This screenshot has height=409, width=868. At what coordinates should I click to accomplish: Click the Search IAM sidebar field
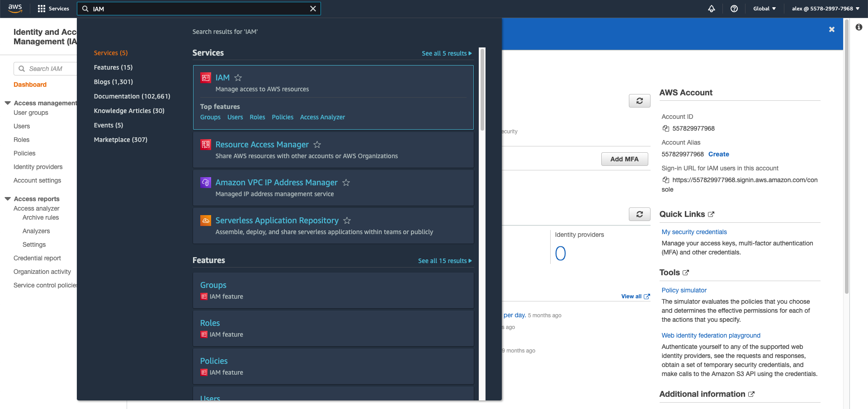(x=45, y=69)
